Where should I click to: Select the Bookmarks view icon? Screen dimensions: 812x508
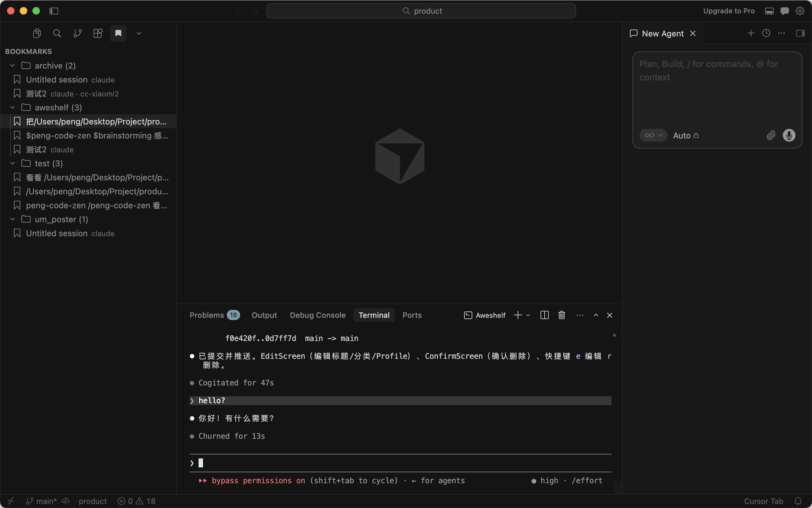[118, 33]
